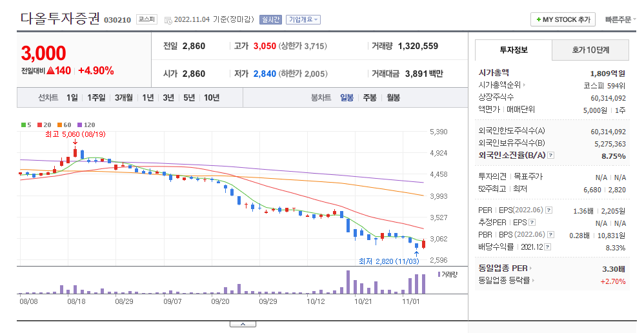Click the 외국인보유주식수(B) value 5,275,363
This screenshot has height=333, width=644.
610,144
